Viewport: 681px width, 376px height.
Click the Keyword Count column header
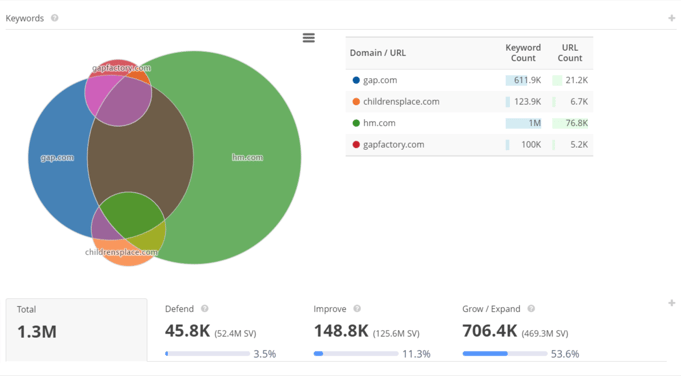523,53
